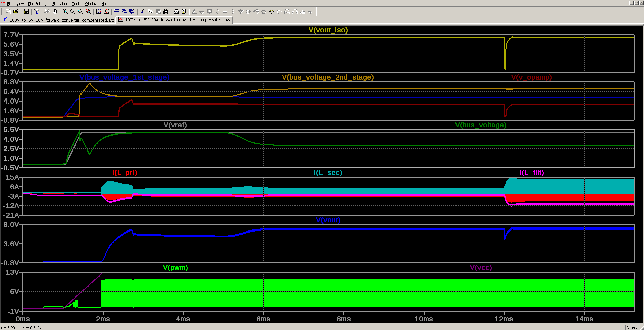Screen dimensions: 644x330
Task: Select the Label Net tool
Action: coord(210,12)
